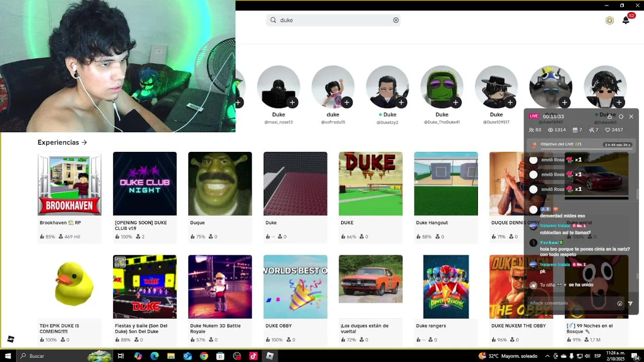The width and height of the screenshot is (644, 362).
Task: Open DUKE CLUB NIGHT experience thumbnail
Action: pyautogui.click(x=145, y=184)
